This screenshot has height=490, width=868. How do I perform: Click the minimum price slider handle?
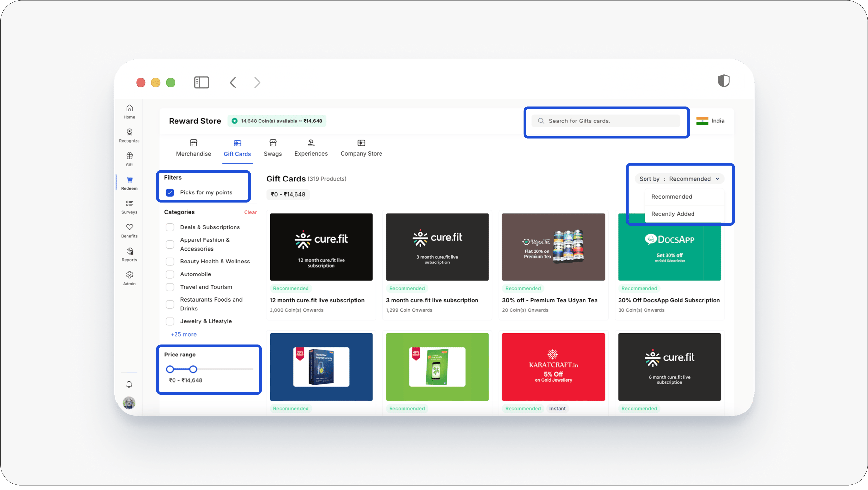170,369
